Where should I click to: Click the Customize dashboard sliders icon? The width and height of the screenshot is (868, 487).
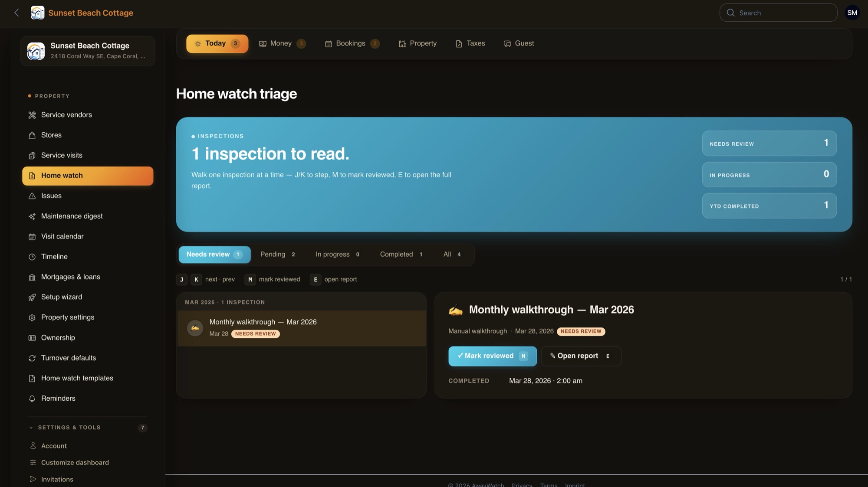33,462
